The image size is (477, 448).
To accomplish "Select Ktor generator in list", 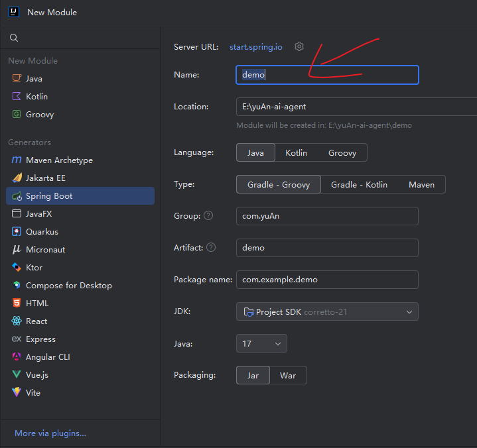I will [x=80, y=268].
